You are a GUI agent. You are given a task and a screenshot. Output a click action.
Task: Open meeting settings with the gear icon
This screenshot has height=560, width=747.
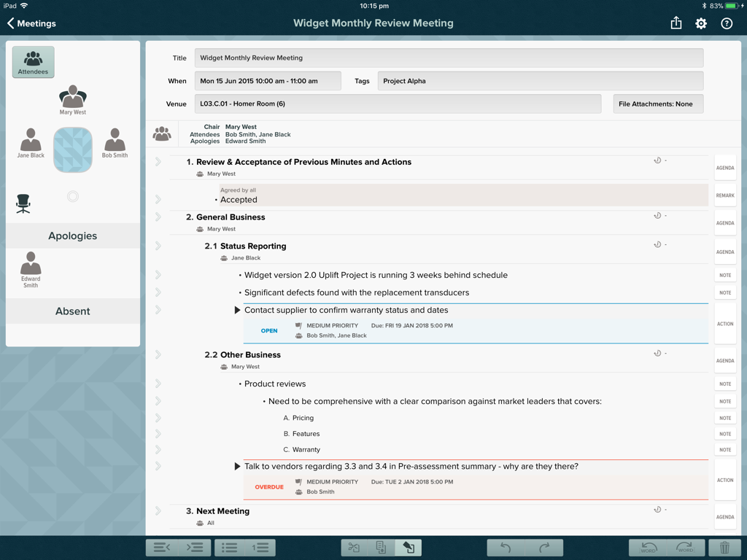pyautogui.click(x=700, y=23)
